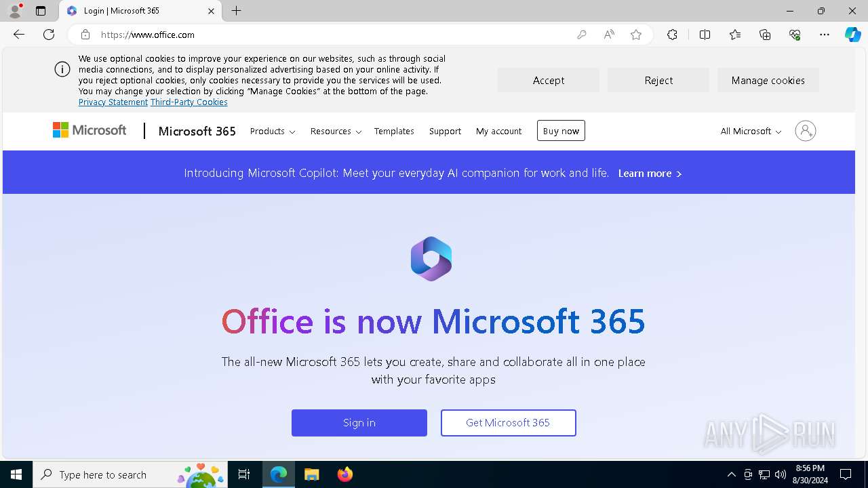Click the account sign-in avatar icon
This screenshot has width=868, height=488.
click(806, 131)
